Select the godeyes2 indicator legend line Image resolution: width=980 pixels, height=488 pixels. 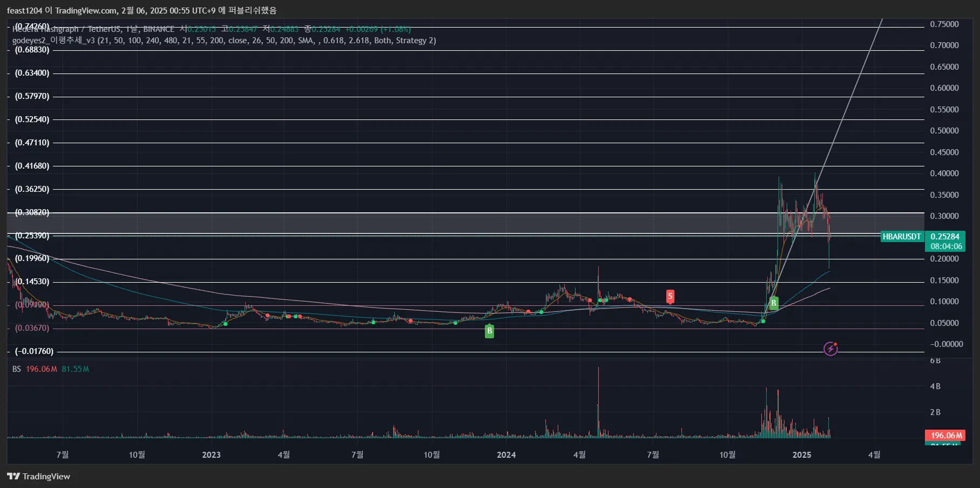(224, 41)
